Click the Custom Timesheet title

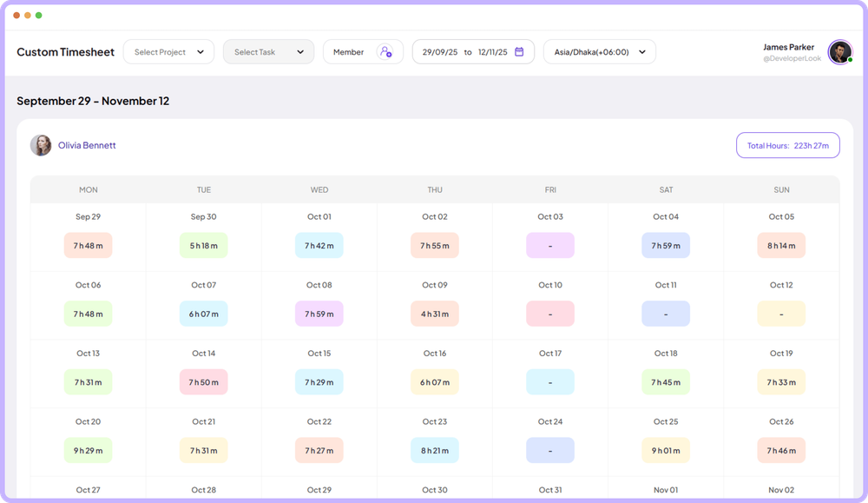click(x=65, y=52)
